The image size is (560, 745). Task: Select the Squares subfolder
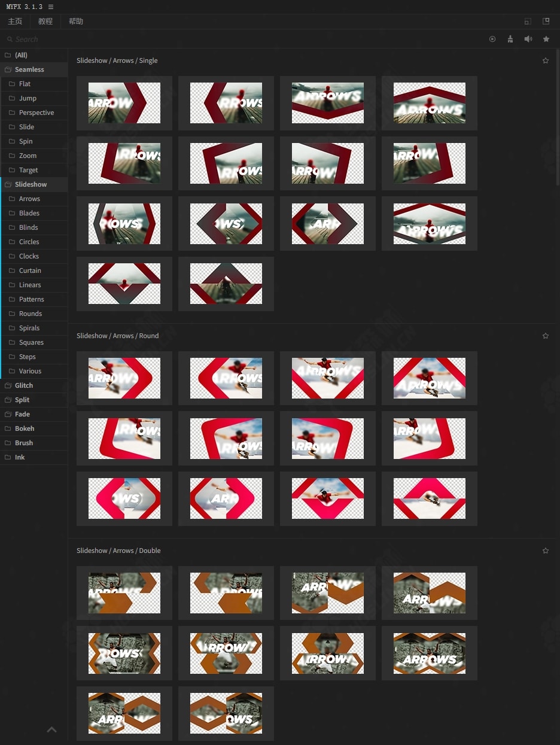coord(34,342)
